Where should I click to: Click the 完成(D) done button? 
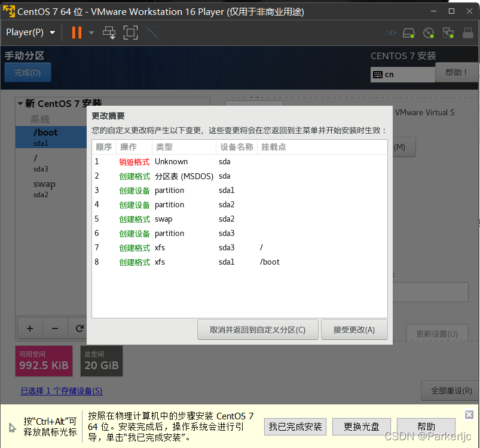pyautogui.click(x=27, y=72)
